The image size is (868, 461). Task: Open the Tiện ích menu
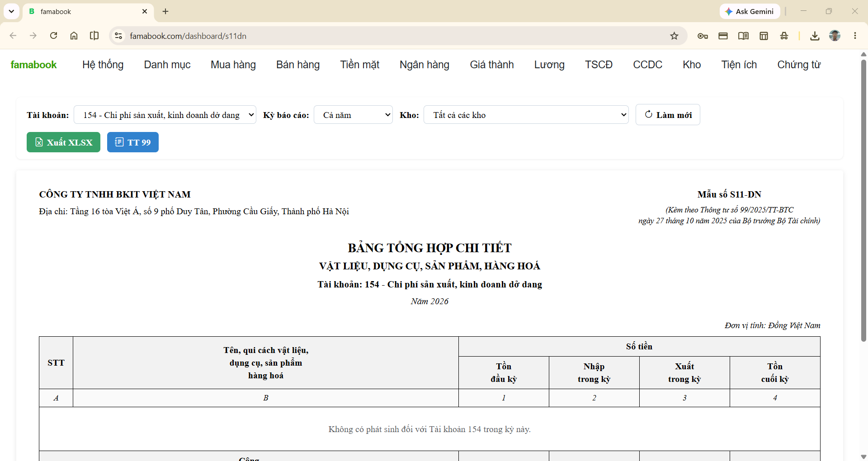(739, 65)
